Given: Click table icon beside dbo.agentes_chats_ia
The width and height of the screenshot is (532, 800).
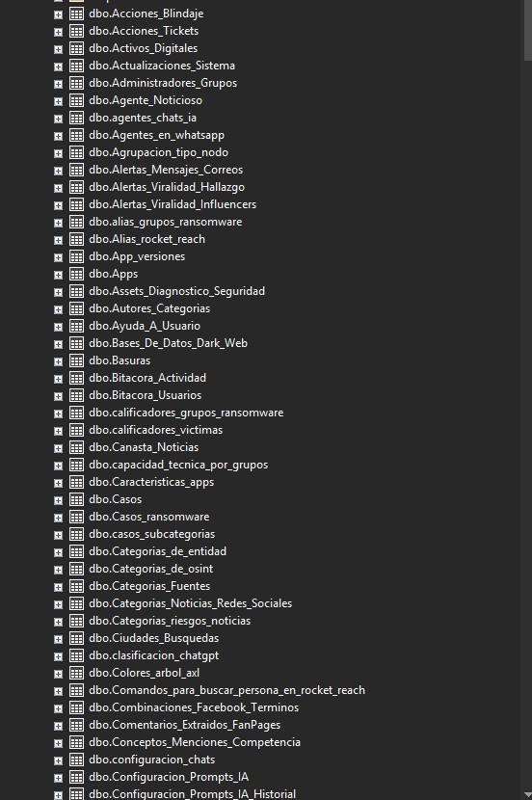Looking at the screenshot, I should click(x=76, y=118).
